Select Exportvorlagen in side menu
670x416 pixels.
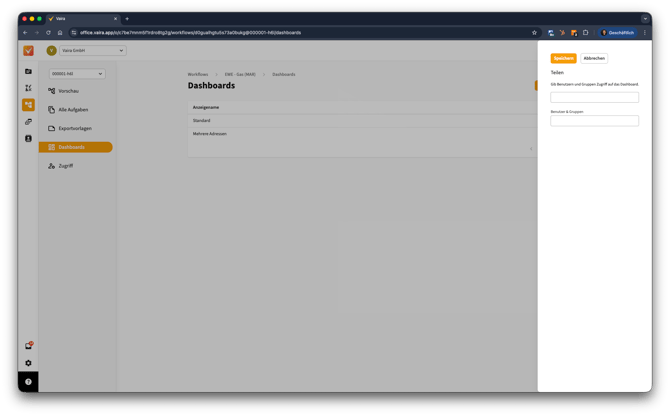point(76,128)
